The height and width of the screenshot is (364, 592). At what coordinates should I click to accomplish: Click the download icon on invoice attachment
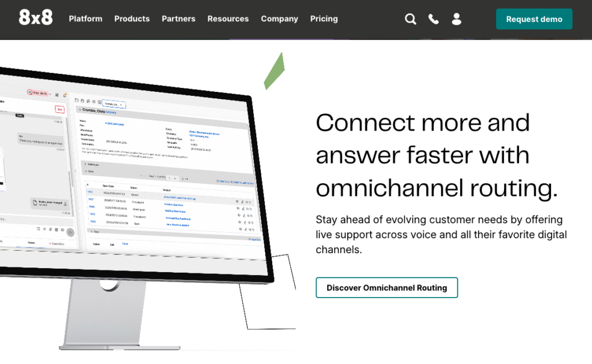(65, 203)
